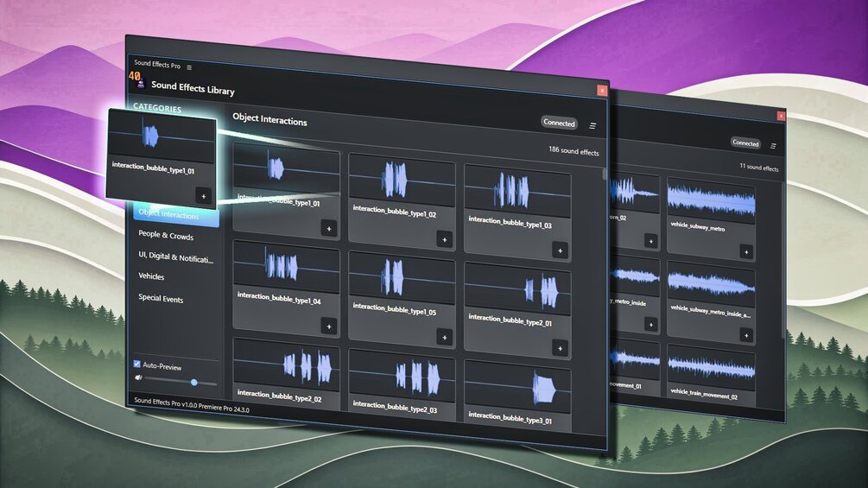Click plus button under the 'orn_02' card in back window

point(651,241)
